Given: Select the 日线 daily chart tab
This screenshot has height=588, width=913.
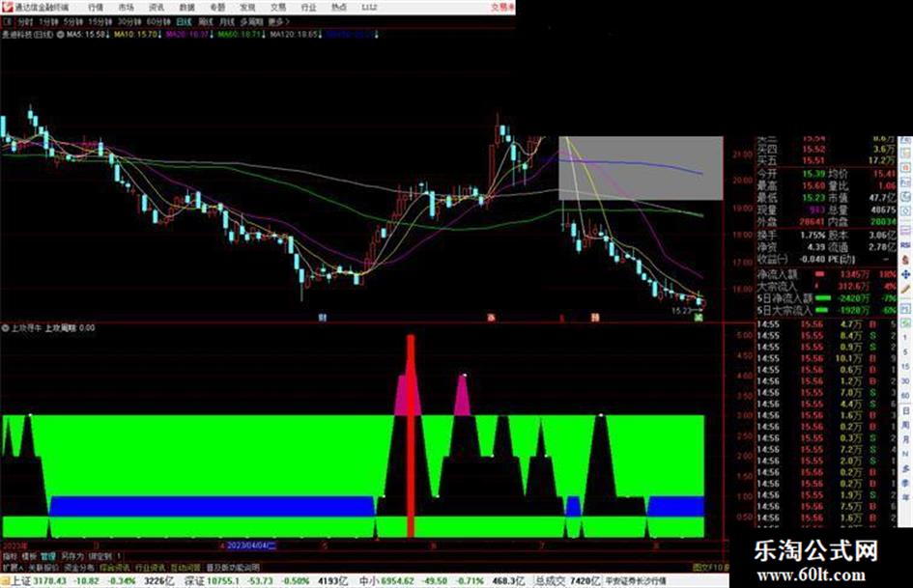Looking at the screenshot, I should tap(184, 21).
